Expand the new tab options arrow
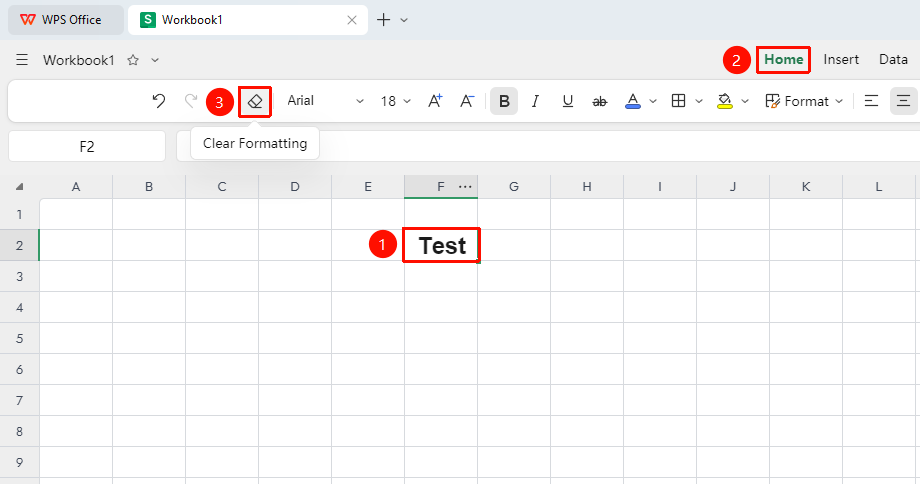Viewport: 920px width, 484px height. [x=404, y=20]
